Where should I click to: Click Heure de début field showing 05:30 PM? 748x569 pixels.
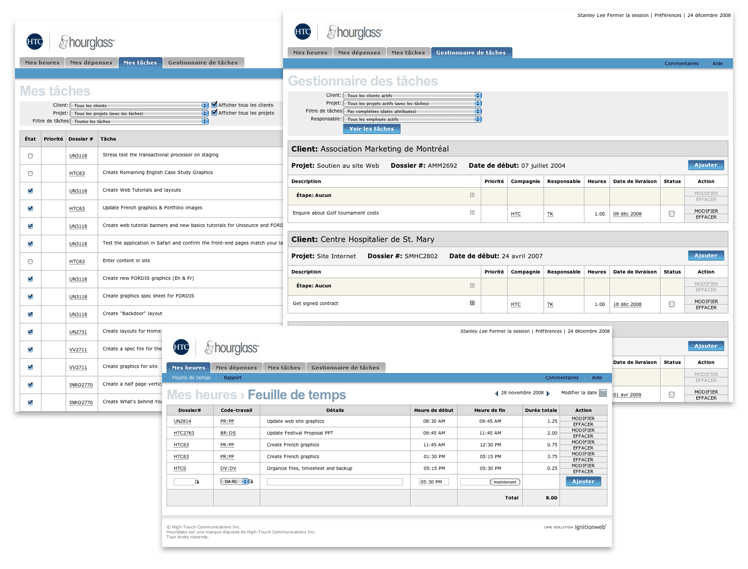434,482
